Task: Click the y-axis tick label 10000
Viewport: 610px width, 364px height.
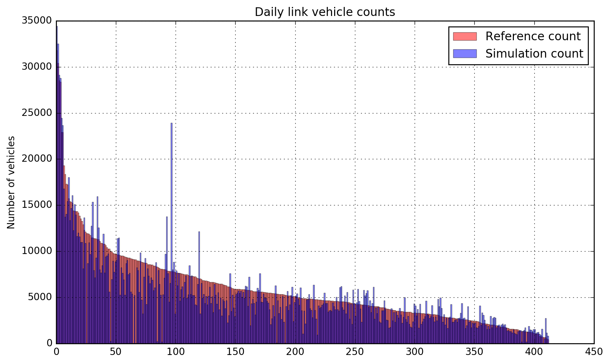Action: [37, 251]
